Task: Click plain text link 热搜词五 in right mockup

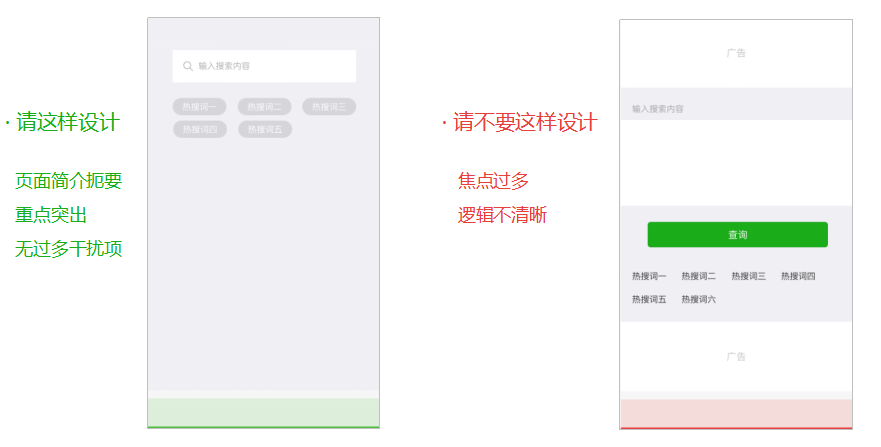Action: (x=649, y=299)
